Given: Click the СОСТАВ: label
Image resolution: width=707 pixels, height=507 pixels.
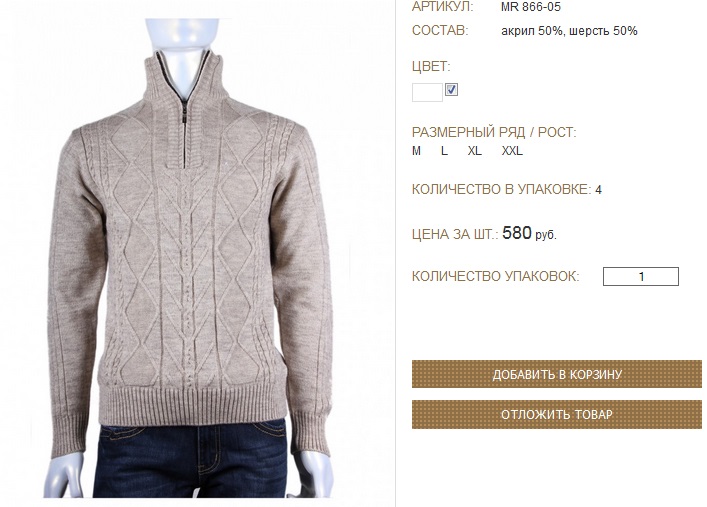Looking at the screenshot, I should (440, 31).
